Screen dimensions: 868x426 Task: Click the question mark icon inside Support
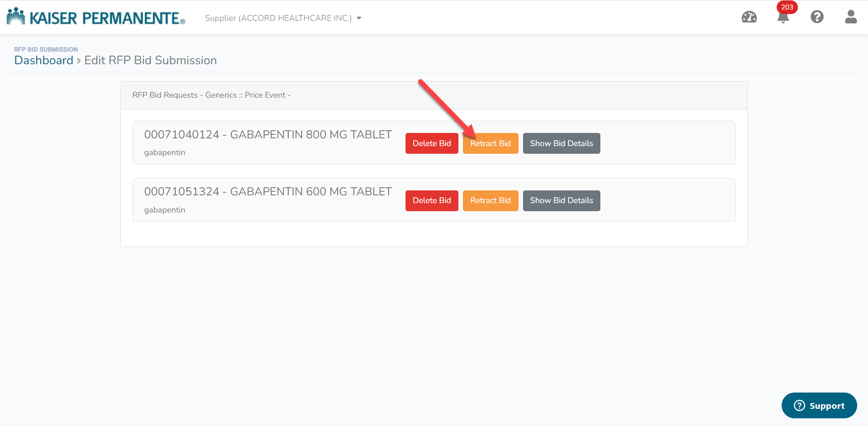click(798, 406)
